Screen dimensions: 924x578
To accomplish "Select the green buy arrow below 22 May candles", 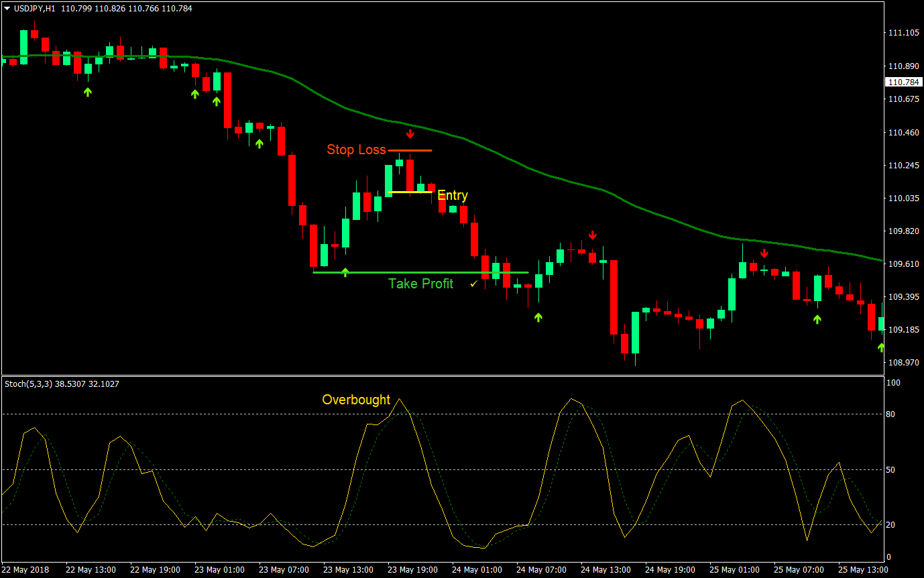I will [87, 92].
